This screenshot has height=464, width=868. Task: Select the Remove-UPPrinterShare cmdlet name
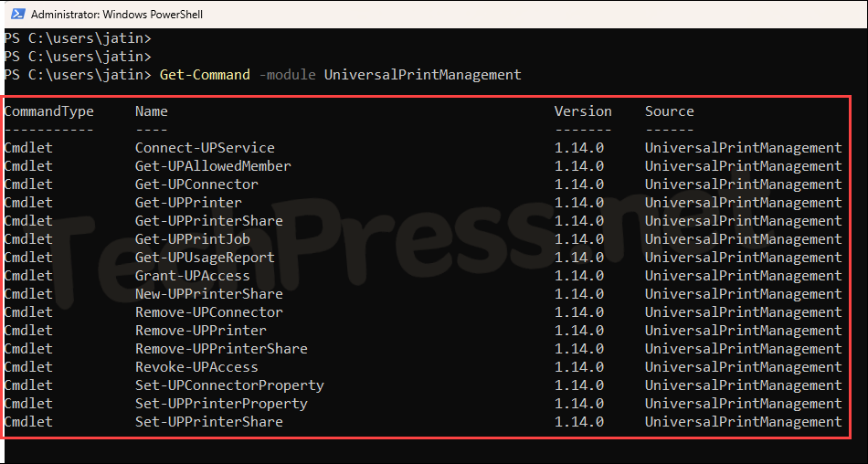pos(221,349)
